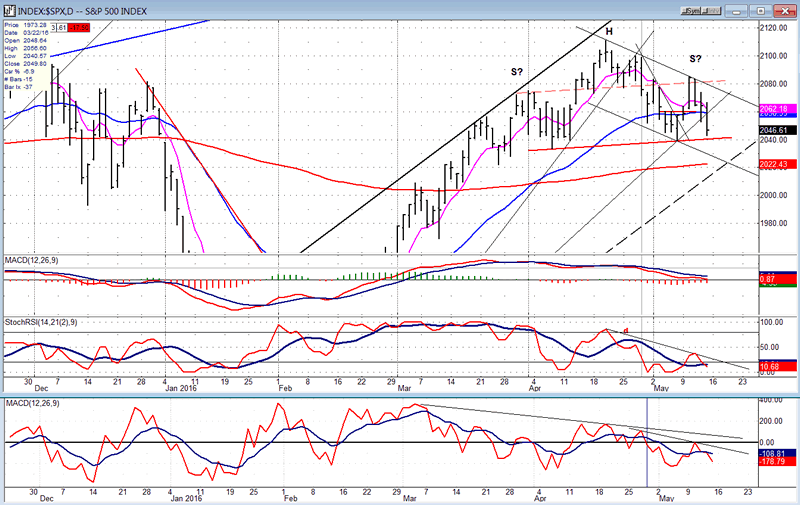Select the 'H' head annotation label
The width and height of the screenshot is (800, 505).
pos(607,32)
